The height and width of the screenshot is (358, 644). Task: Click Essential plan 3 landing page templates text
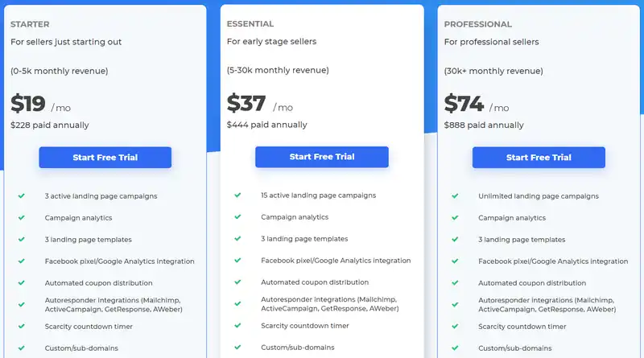(304, 238)
